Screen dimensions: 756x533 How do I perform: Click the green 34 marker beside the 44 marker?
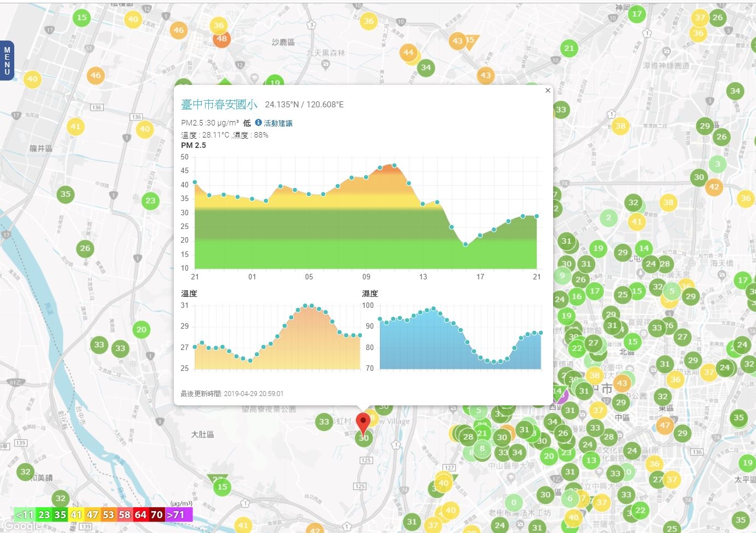click(x=426, y=68)
